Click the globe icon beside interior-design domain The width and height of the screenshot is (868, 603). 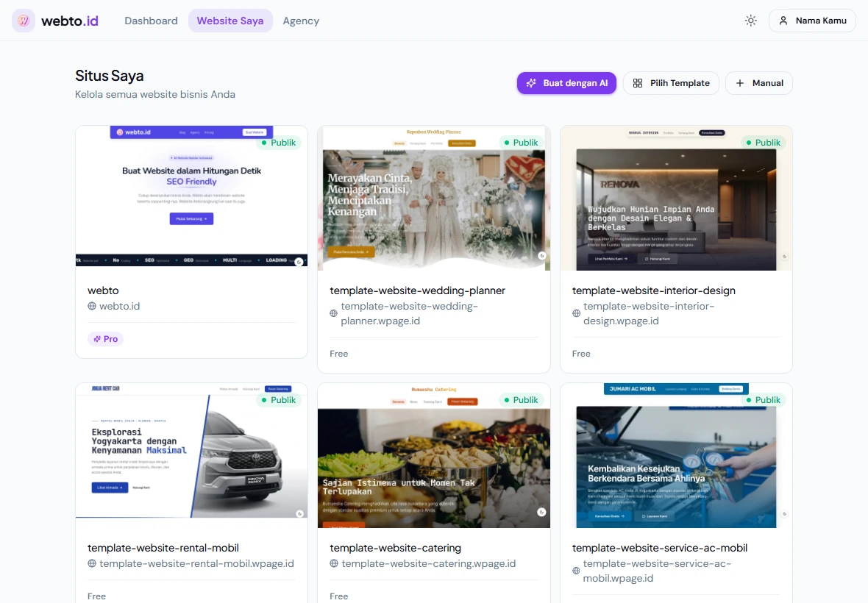576,313
